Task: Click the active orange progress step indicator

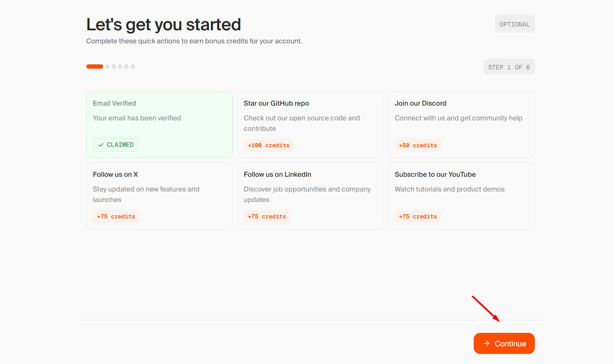Action: (95, 66)
